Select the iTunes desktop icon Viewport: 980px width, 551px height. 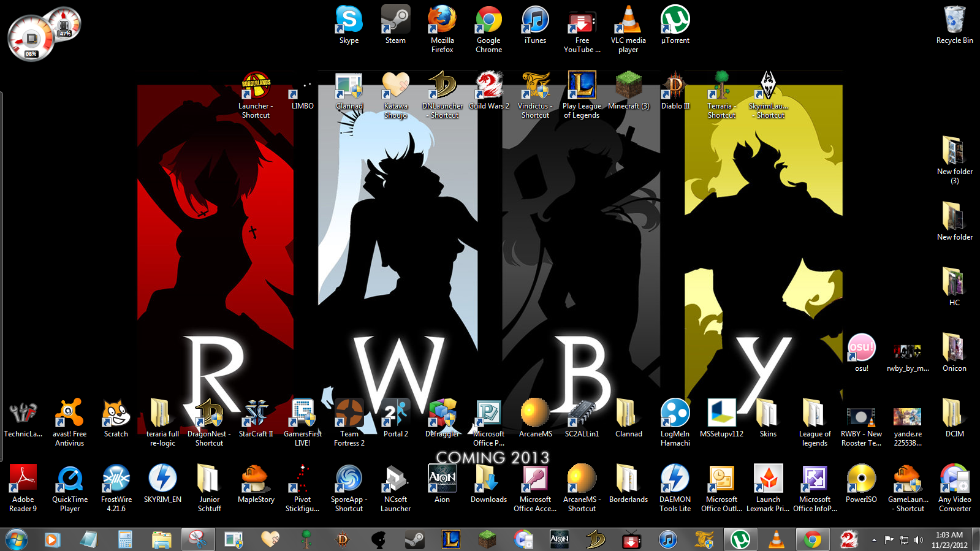point(535,25)
